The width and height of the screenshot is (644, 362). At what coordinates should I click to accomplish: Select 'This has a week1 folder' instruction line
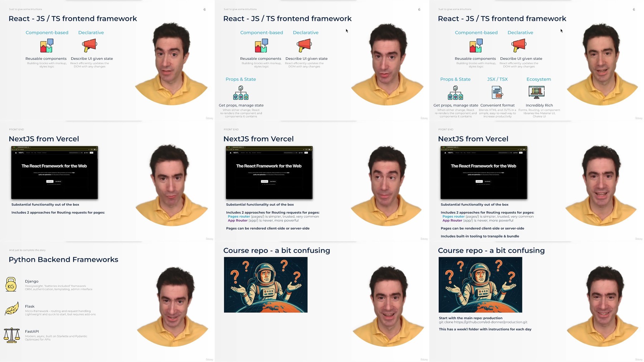485,329
